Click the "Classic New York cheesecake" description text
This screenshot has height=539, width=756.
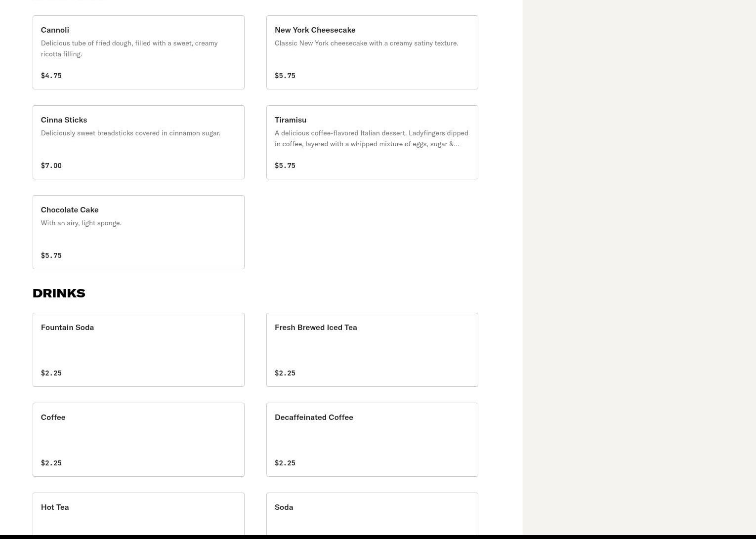(367, 43)
